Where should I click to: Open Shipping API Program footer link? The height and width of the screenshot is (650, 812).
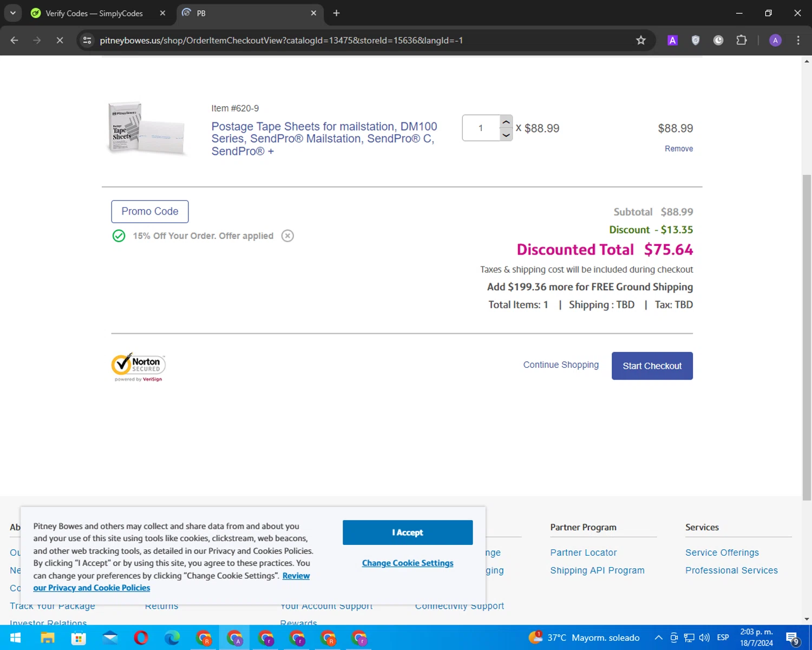click(x=597, y=570)
